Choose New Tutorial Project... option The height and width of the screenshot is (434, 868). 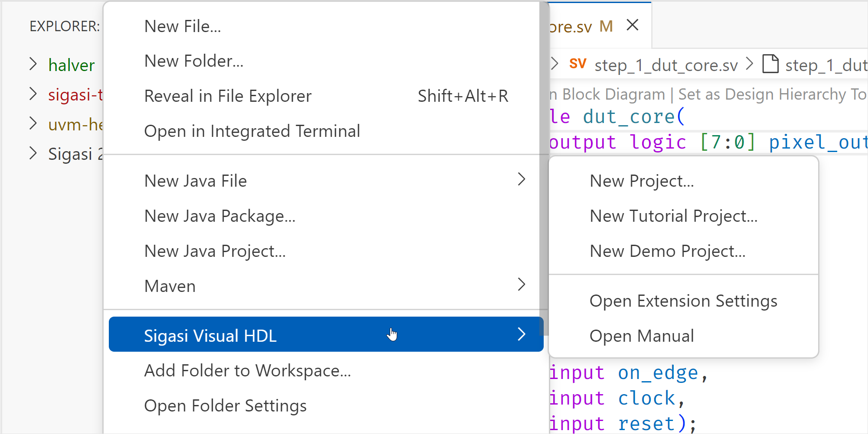683,216
